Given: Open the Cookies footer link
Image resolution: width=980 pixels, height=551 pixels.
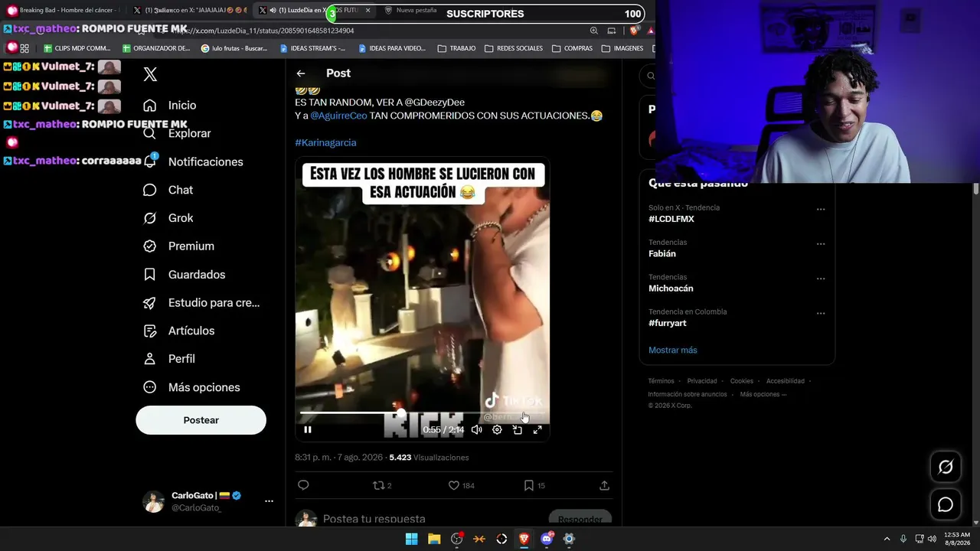Looking at the screenshot, I should (x=742, y=381).
